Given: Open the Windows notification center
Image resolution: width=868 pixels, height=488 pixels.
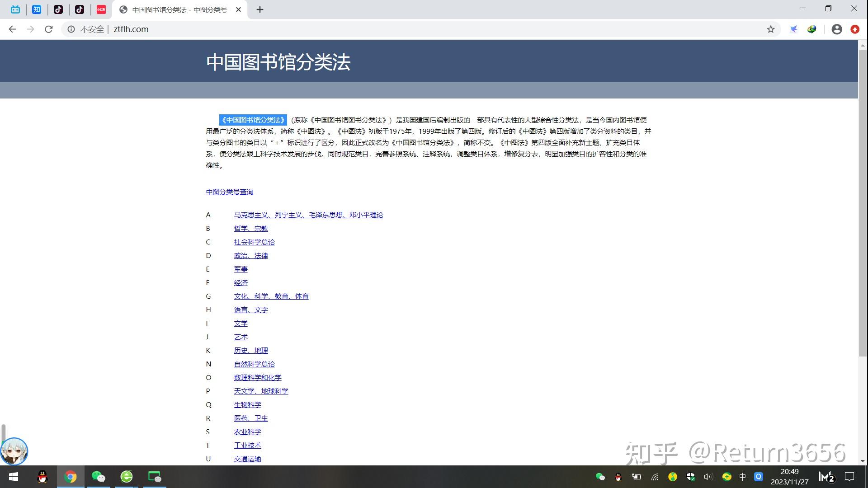Looking at the screenshot, I should (x=849, y=477).
